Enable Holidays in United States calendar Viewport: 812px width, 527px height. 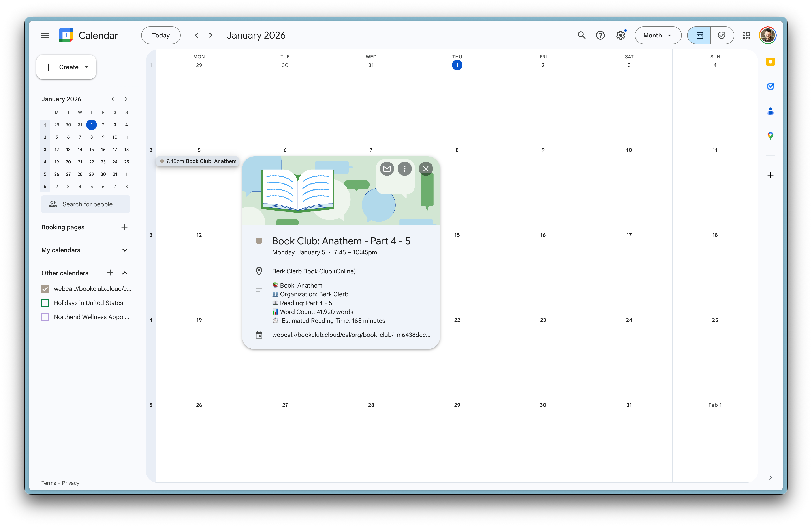click(45, 303)
